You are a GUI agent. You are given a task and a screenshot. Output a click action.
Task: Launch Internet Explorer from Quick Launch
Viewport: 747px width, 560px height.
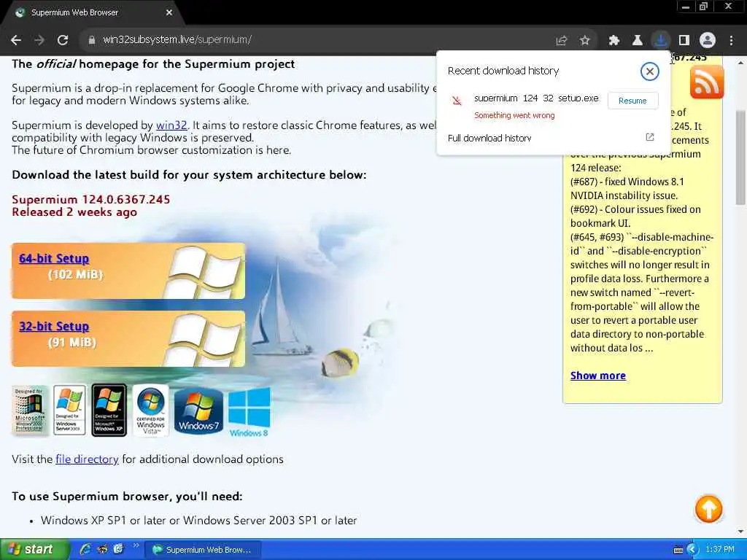[85, 549]
